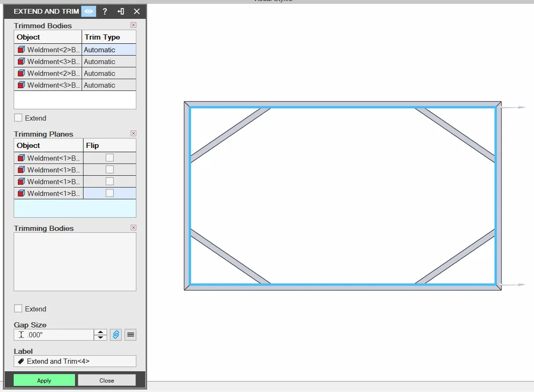Click the Gap Size value field
The width and height of the screenshot is (534, 392).
point(54,335)
